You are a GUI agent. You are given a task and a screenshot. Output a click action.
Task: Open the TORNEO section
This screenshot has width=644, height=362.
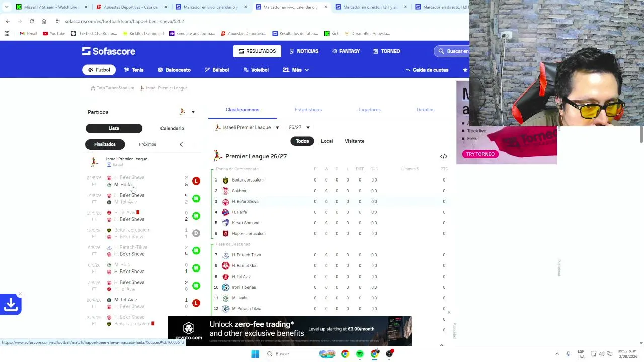[387, 51]
